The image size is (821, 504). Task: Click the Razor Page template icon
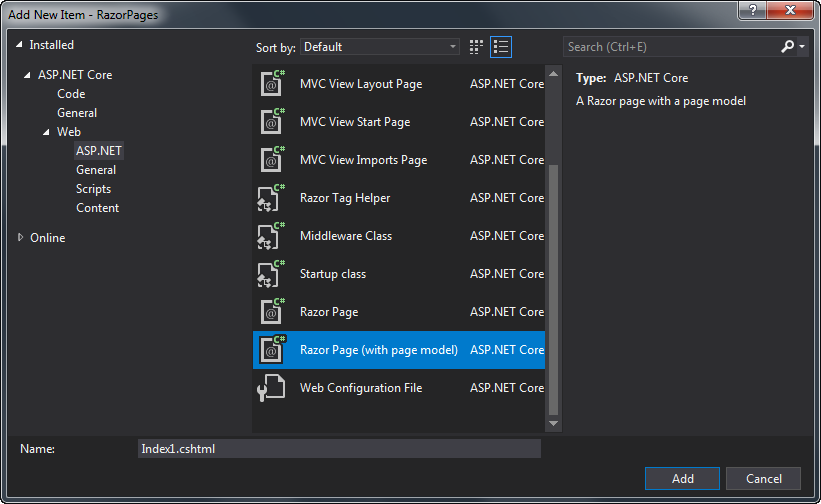[272, 312]
